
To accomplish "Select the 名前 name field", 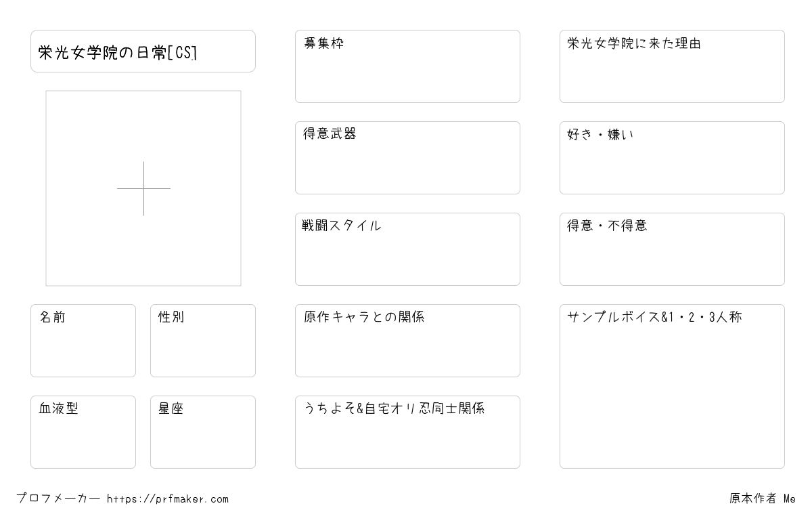I will (x=83, y=341).
